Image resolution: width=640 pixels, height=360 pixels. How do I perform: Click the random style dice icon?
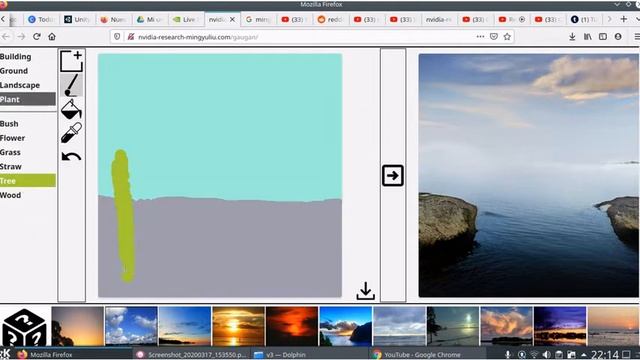(24, 328)
